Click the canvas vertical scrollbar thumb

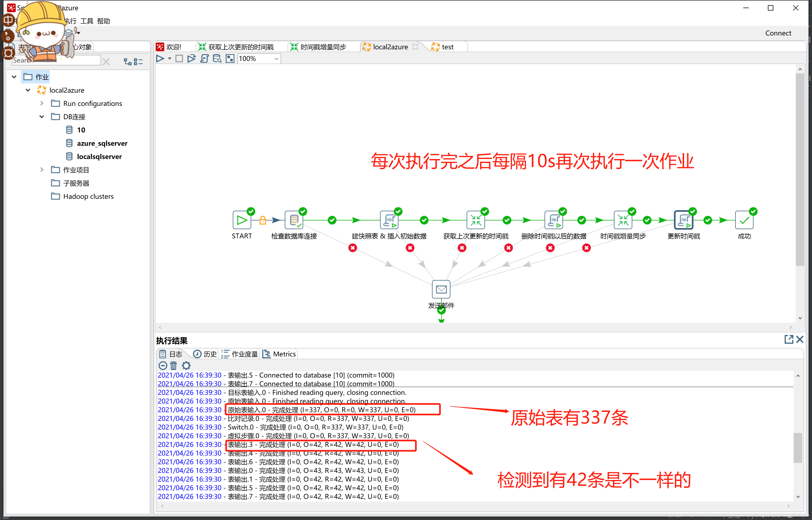pyautogui.click(x=800, y=170)
